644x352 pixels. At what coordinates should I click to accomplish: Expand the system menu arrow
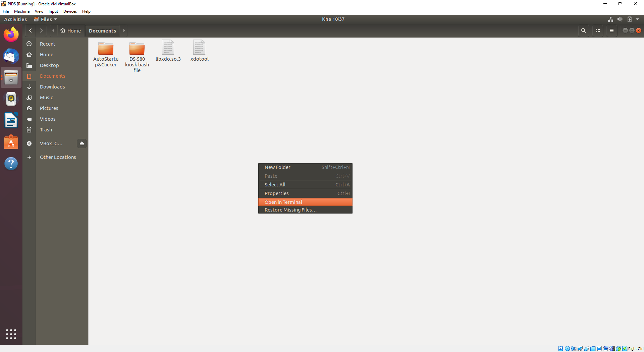(637, 19)
